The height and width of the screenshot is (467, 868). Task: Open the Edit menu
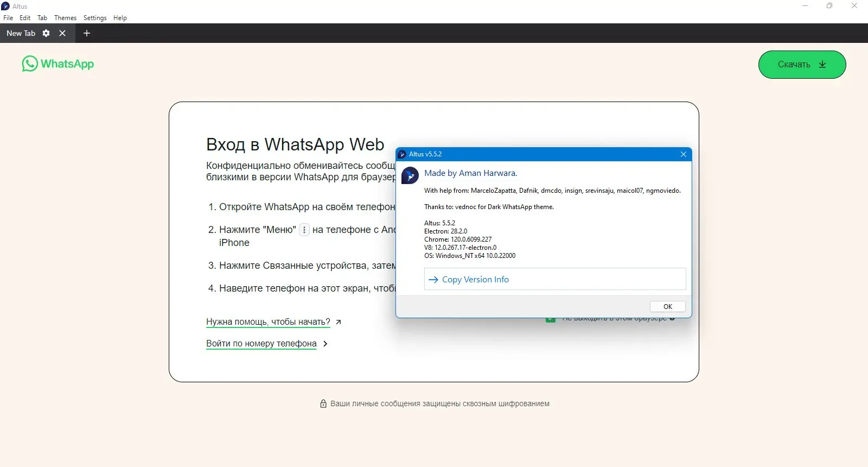tap(25, 18)
